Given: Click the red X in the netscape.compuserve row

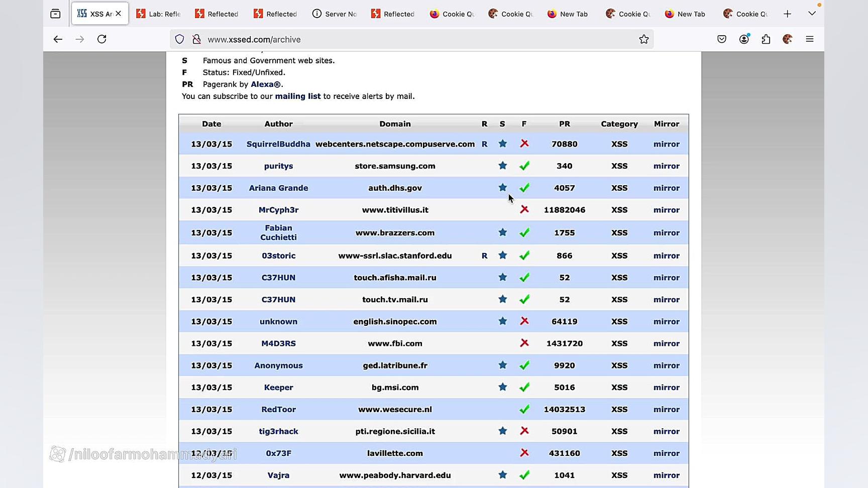Looking at the screenshot, I should point(524,144).
